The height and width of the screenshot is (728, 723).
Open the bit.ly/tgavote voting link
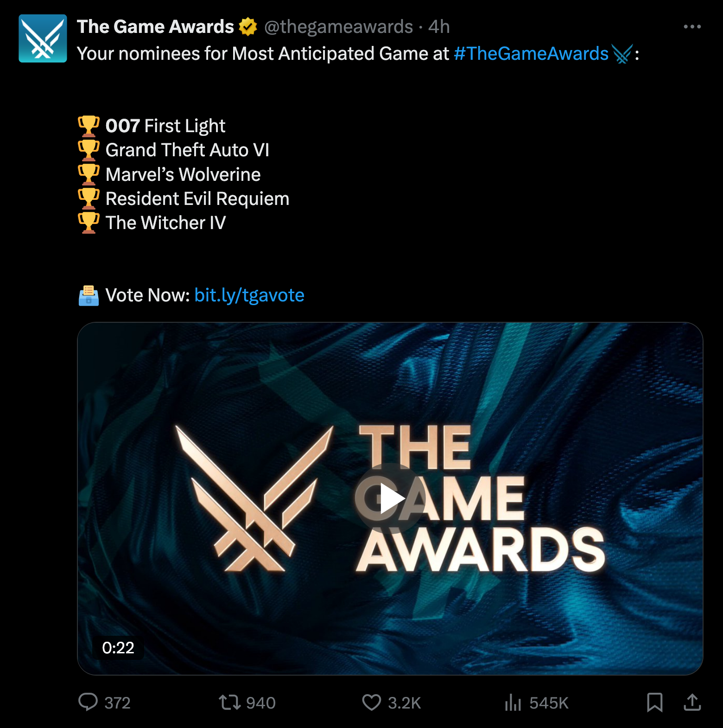(249, 295)
